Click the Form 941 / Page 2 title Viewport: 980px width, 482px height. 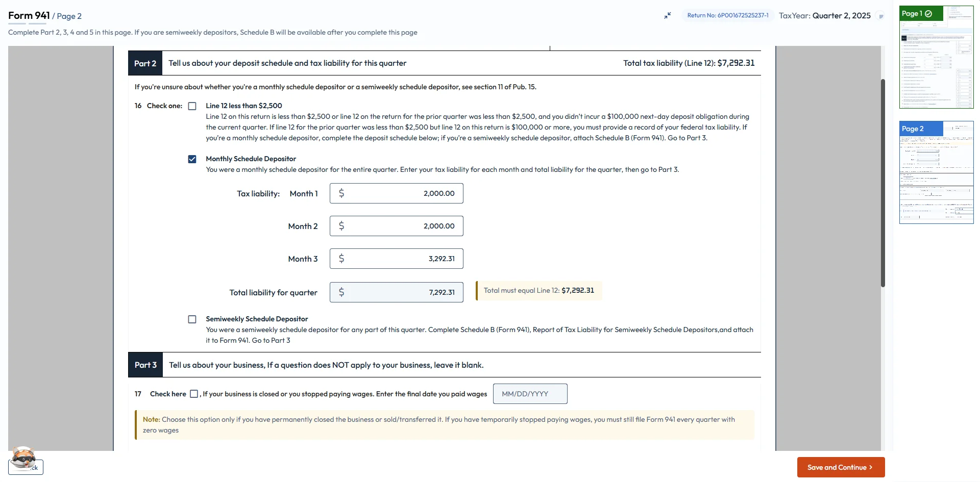click(45, 16)
